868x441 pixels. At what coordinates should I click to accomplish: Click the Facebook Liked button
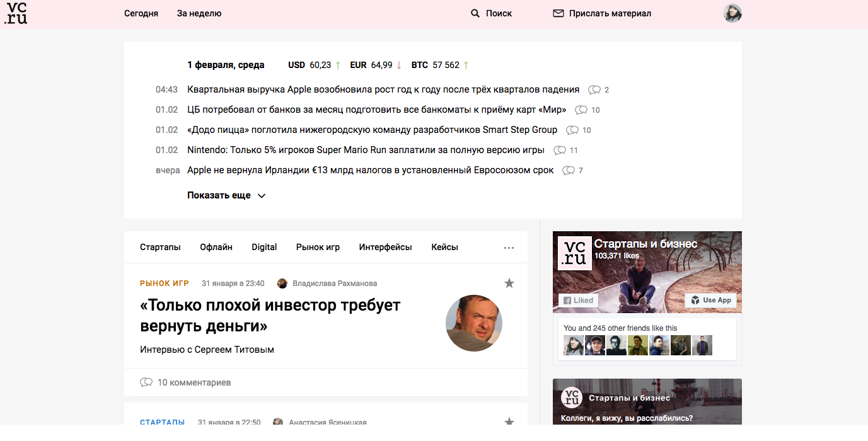pyautogui.click(x=578, y=301)
